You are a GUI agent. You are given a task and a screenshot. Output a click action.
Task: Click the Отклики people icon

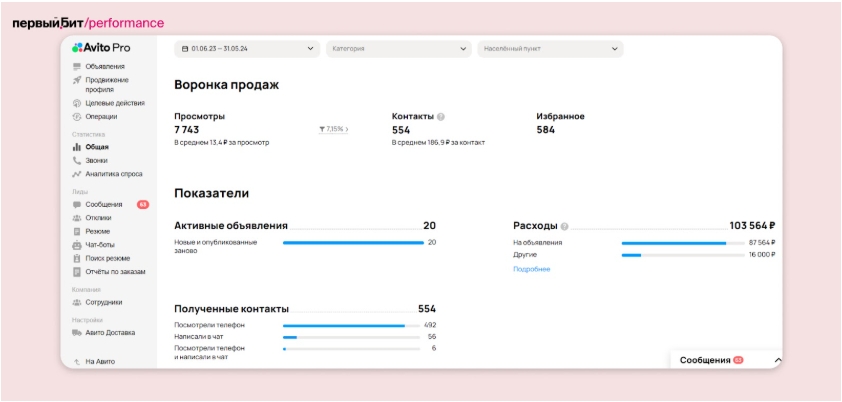[x=77, y=218]
